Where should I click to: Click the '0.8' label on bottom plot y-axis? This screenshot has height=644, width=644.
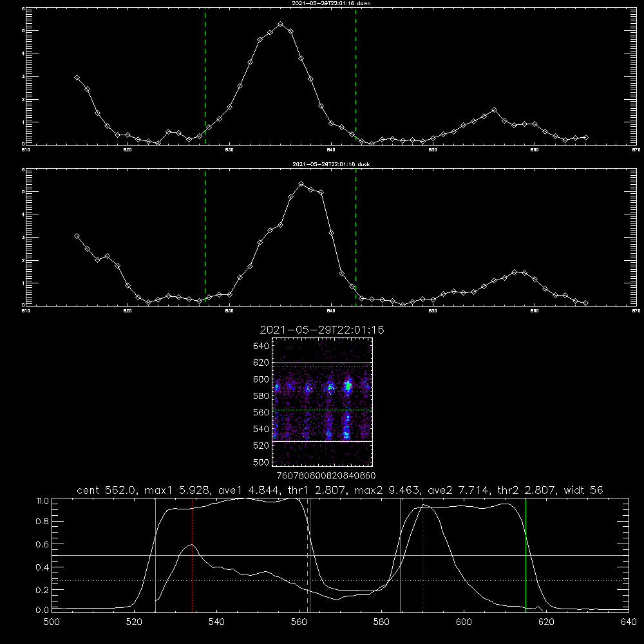click(x=43, y=522)
